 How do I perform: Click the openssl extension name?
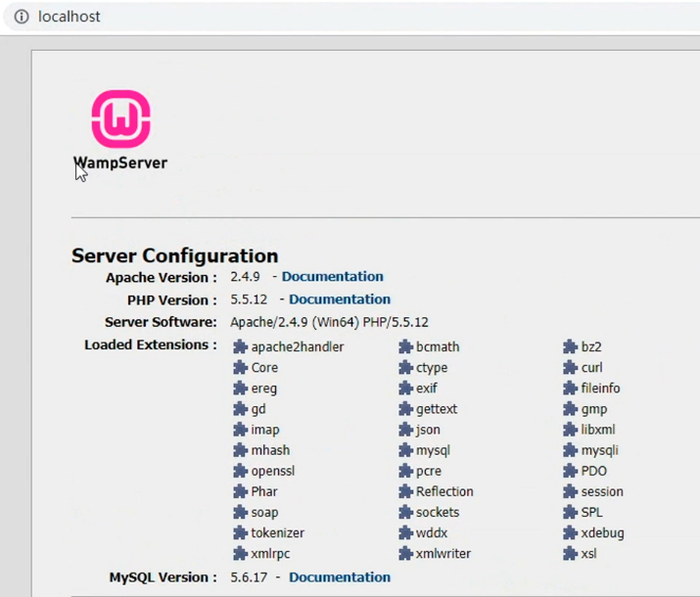pos(273,471)
